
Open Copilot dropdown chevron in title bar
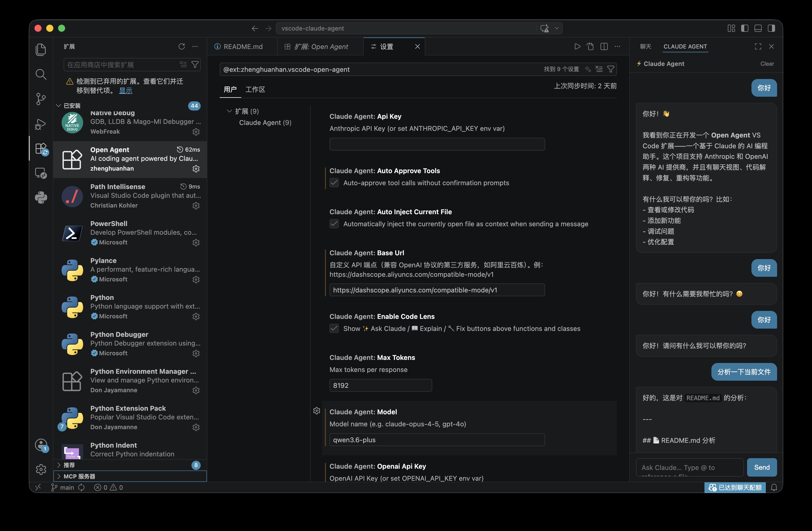tap(557, 28)
